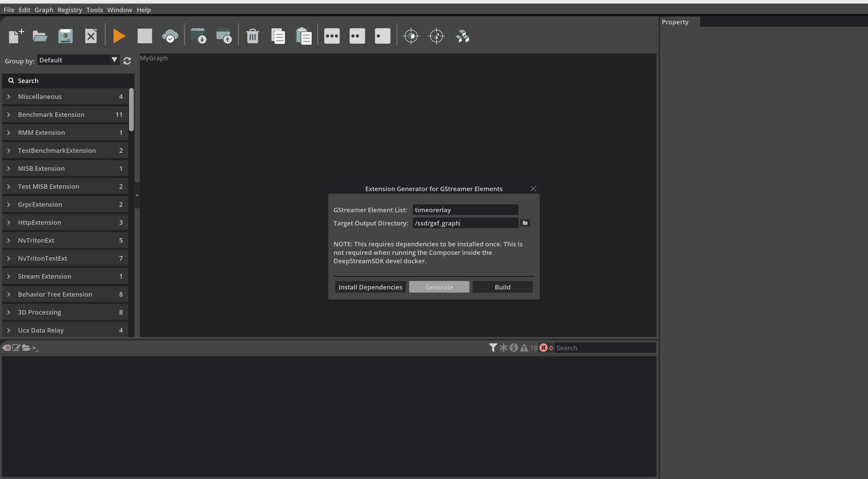The height and width of the screenshot is (479, 868).
Task: Toggle the info messages filter
Action: pos(514,348)
